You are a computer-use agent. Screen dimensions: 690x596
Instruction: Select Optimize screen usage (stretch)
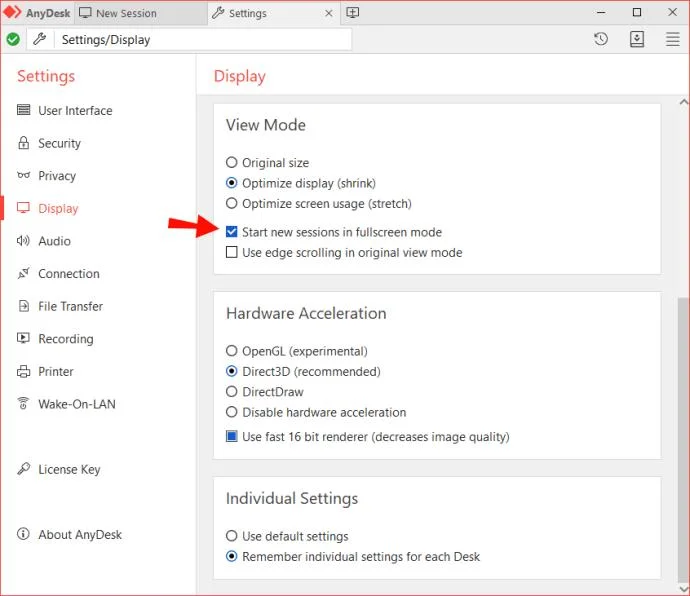(x=231, y=203)
